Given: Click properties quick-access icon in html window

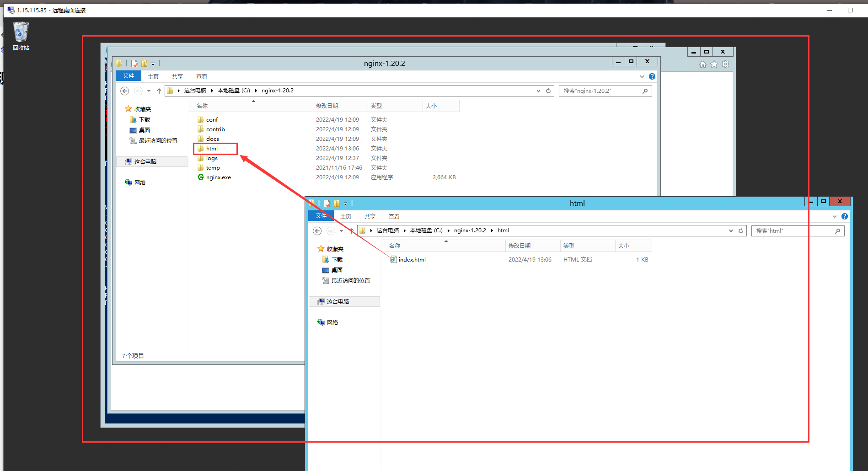Looking at the screenshot, I should coord(327,203).
